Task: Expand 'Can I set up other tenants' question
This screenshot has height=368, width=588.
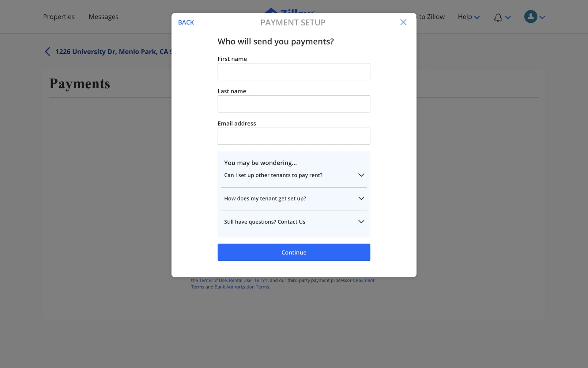Action: pos(361,175)
